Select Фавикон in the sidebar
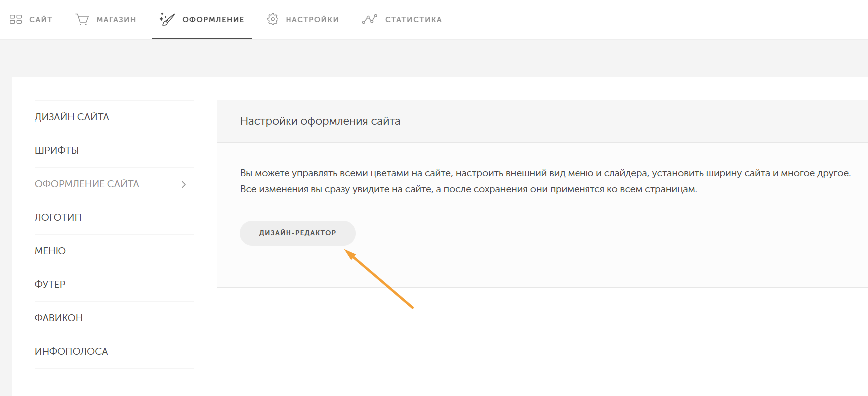The image size is (868, 396). tap(59, 318)
